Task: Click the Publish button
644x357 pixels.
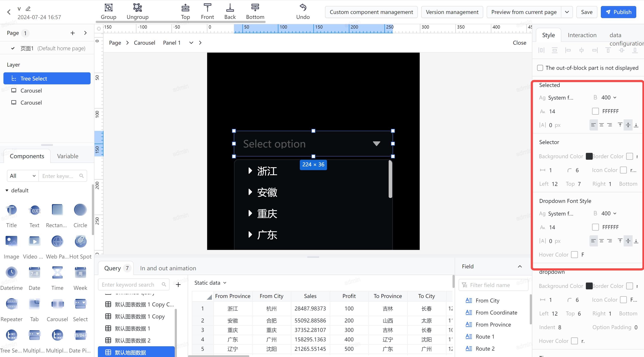Action: pos(618,12)
